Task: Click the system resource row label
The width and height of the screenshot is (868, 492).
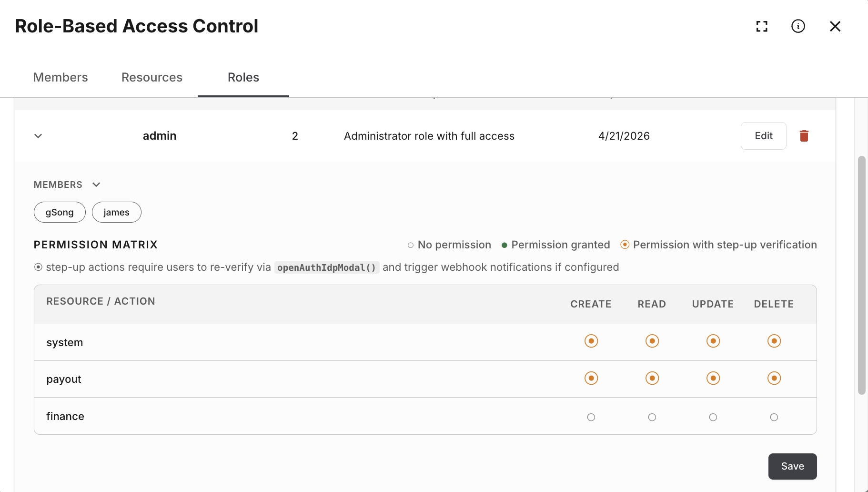Action: [x=65, y=342]
